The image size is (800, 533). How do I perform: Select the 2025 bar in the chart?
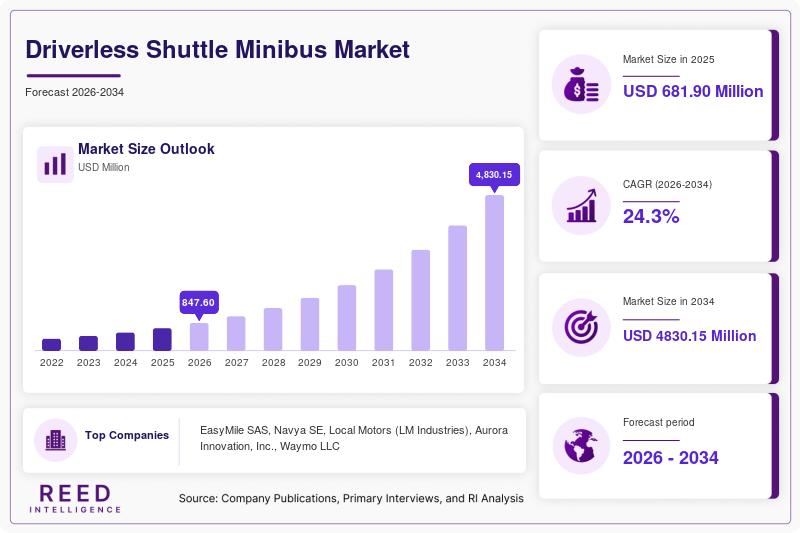pyautogui.click(x=162, y=340)
